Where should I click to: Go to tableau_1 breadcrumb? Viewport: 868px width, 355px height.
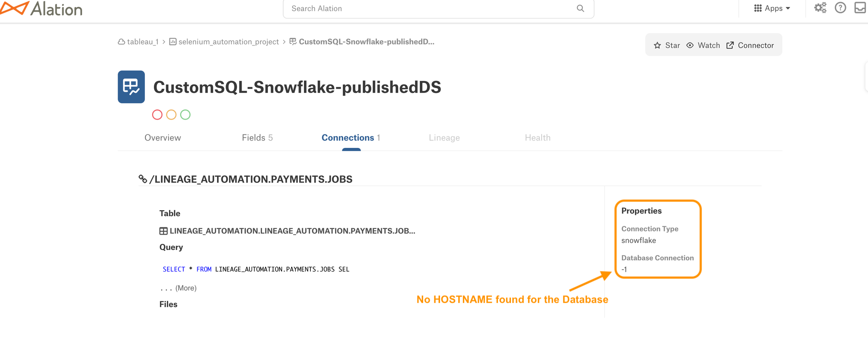(143, 42)
